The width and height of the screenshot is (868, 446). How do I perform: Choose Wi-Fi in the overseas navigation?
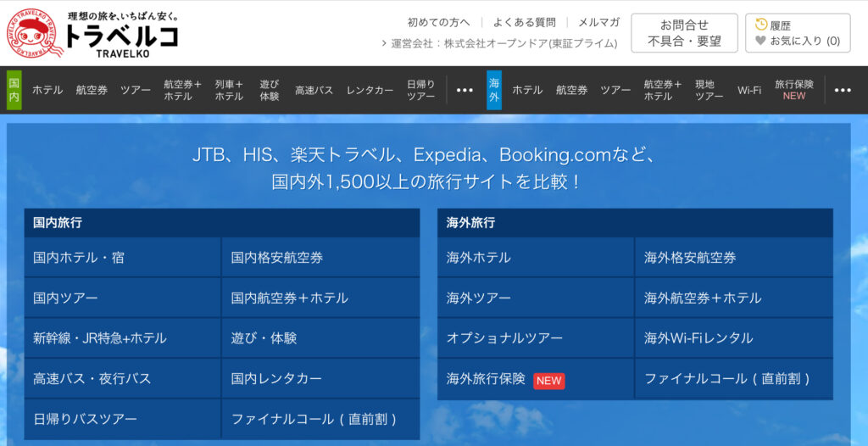click(748, 90)
